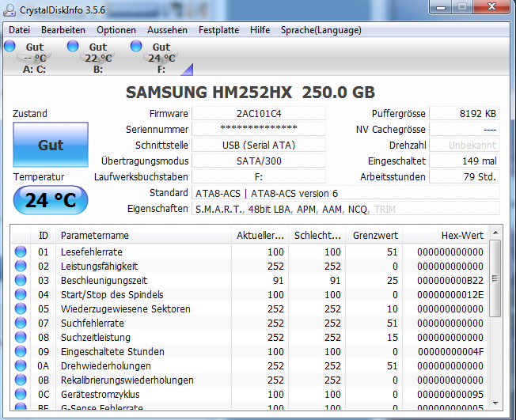Select disk B: status orb at 22 °C
516x420 pixels.
coord(73,46)
